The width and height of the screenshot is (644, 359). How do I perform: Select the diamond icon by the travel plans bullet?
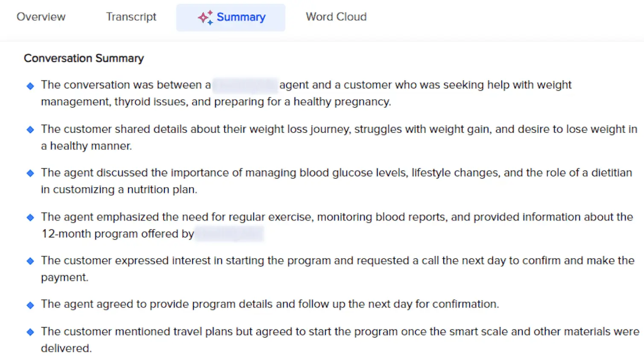point(30,332)
